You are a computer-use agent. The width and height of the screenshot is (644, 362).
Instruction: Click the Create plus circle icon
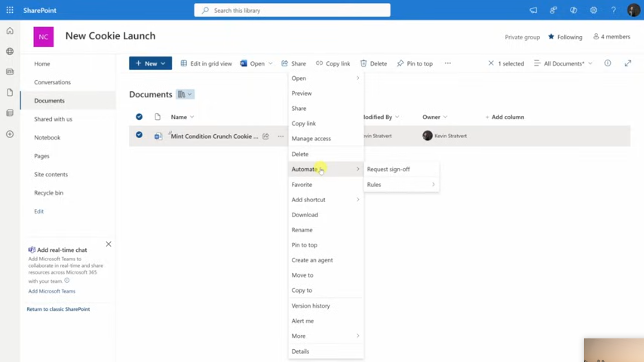[10, 134]
